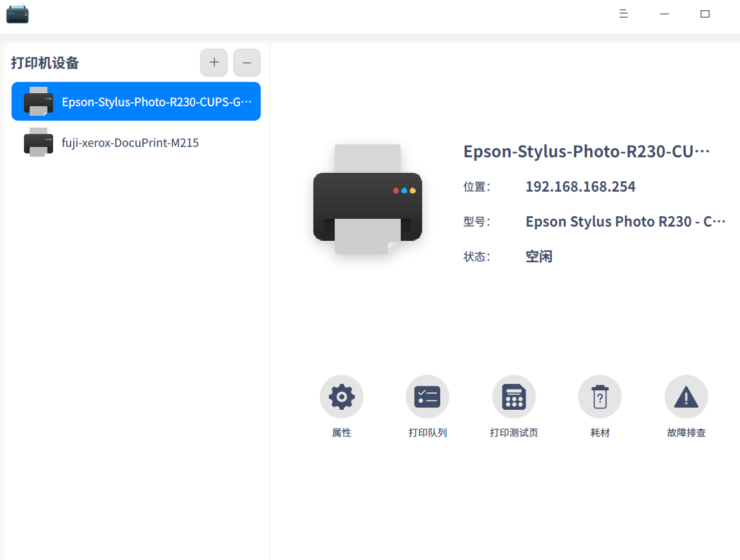Click the Epson Stylus Photo R230 model text

coord(625,221)
